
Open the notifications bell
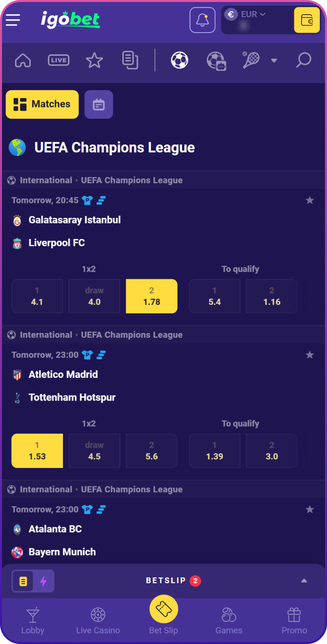202,20
